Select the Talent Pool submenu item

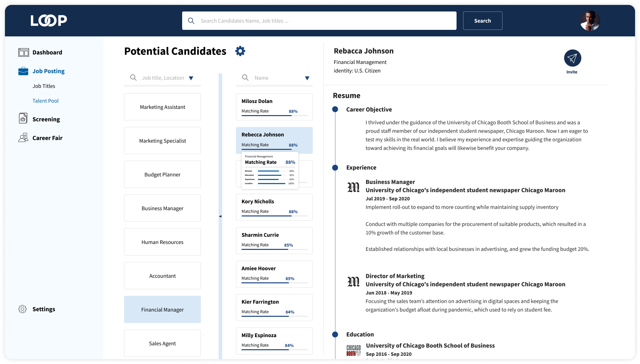(x=46, y=101)
